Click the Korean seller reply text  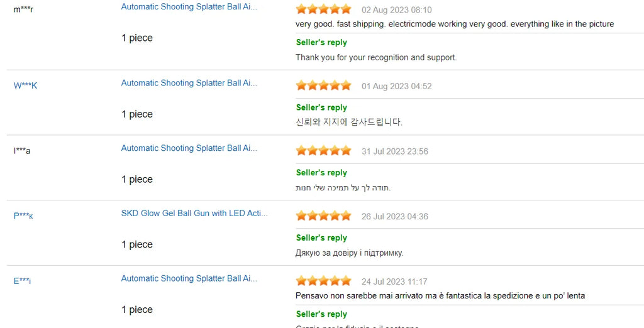(x=348, y=122)
